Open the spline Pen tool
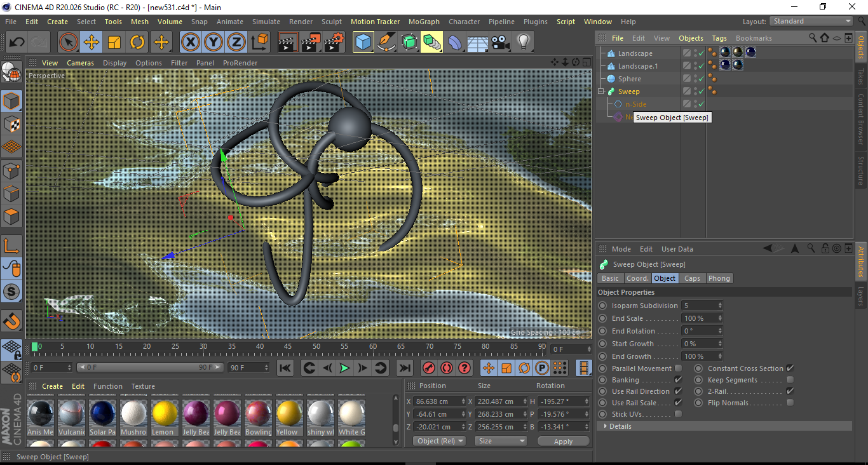 (x=386, y=43)
